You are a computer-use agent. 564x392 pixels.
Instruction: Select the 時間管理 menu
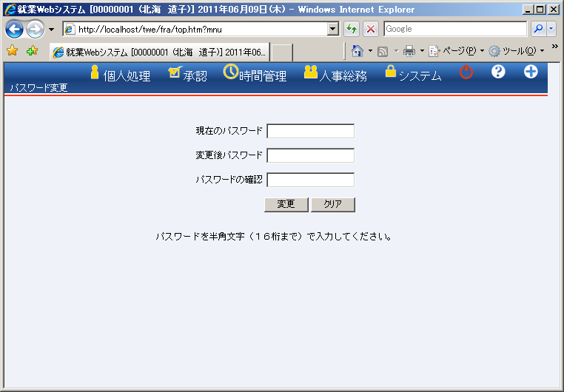point(255,75)
